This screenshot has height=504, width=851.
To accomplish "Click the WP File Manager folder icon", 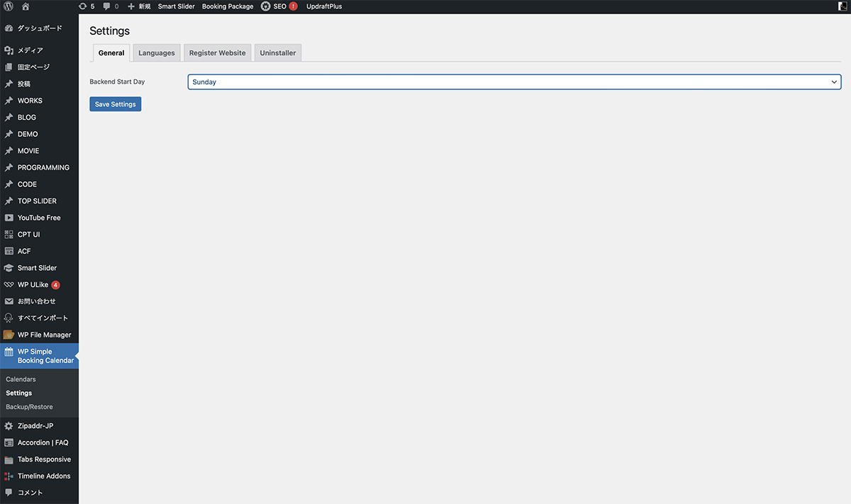I will (9, 335).
